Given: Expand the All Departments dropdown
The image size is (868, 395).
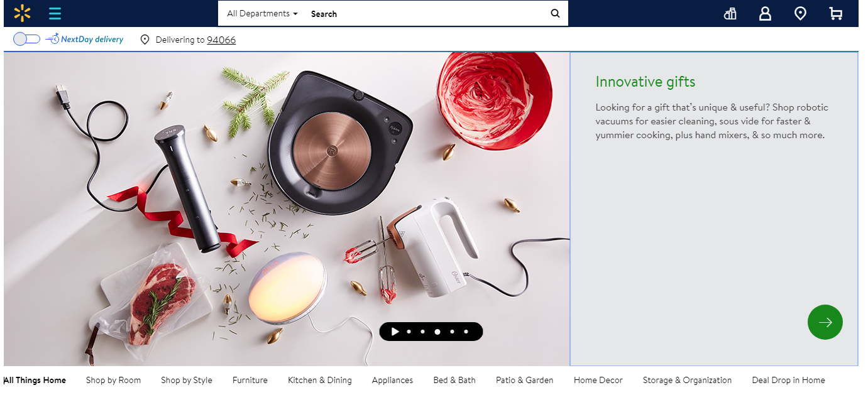Looking at the screenshot, I should pyautogui.click(x=262, y=13).
